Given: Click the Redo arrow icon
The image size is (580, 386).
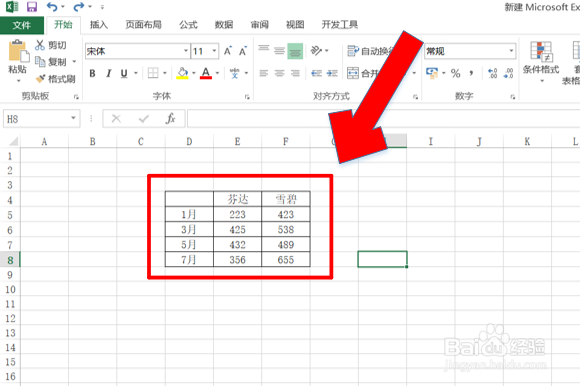Looking at the screenshot, I should [78, 7].
